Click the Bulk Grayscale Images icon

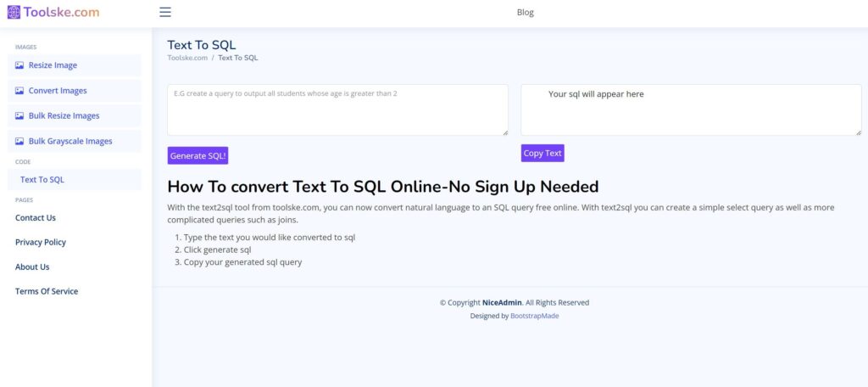tap(19, 142)
